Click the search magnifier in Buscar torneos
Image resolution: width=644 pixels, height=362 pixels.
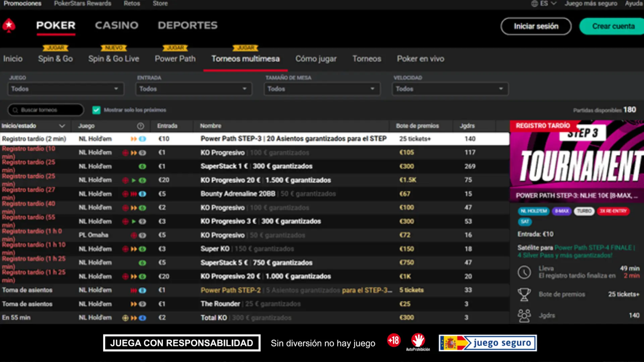tap(15, 110)
